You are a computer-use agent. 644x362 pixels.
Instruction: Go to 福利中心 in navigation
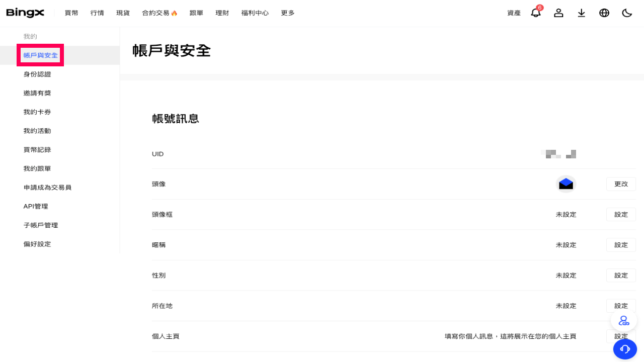(255, 13)
